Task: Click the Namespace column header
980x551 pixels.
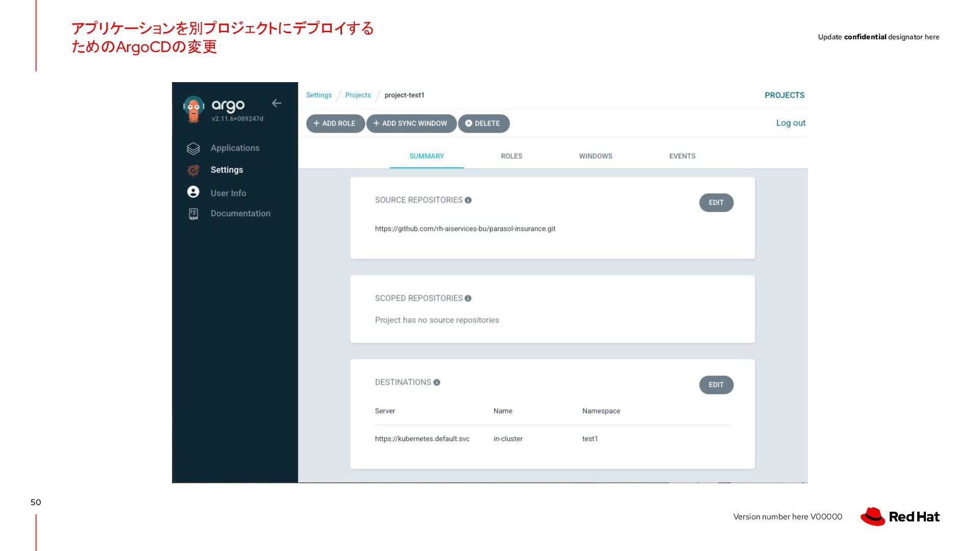Action: coord(601,411)
